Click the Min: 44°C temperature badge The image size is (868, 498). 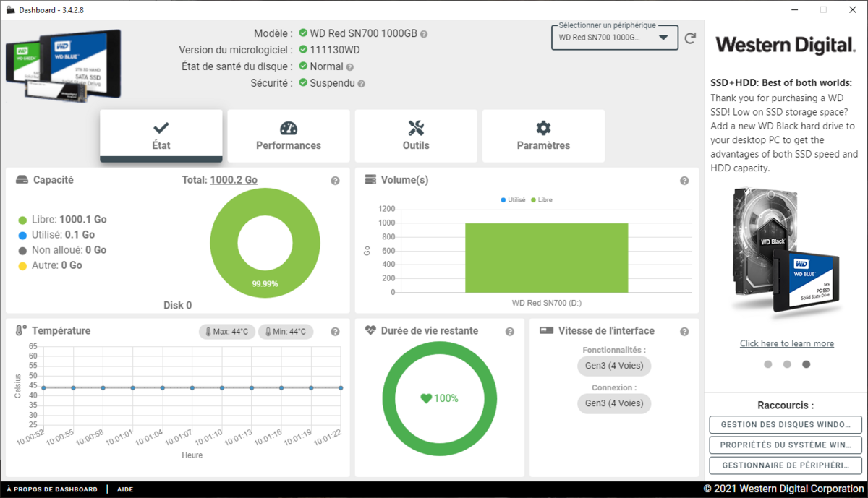tap(286, 332)
